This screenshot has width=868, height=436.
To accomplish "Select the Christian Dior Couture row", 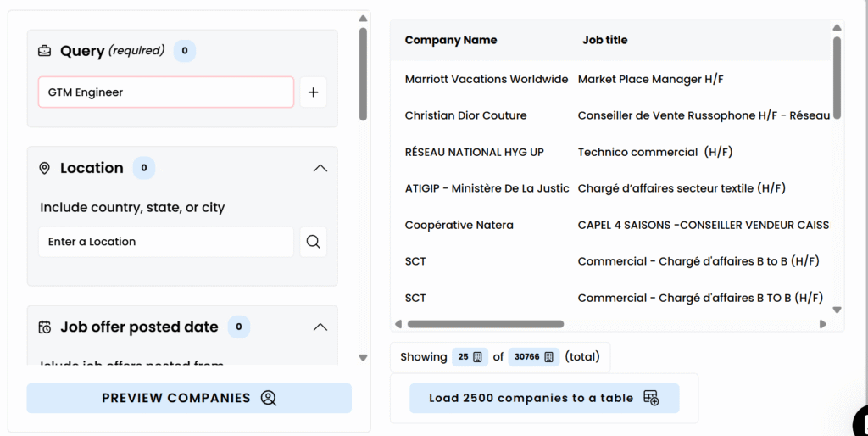I will pyautogui.click(x=466, y=115).
